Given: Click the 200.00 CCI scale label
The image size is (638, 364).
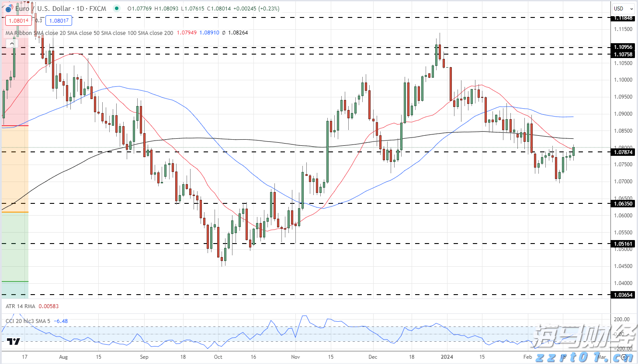Looking at the screenshot, I should pos(622,319).
